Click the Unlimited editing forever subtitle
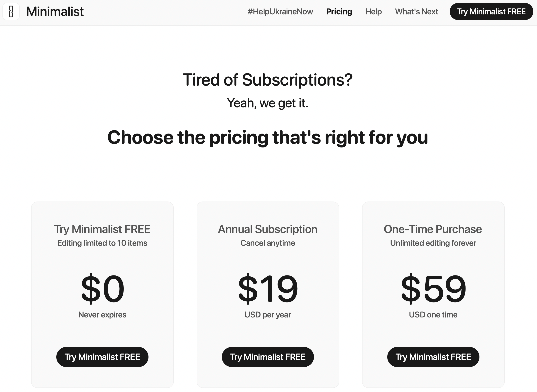The height and width of the screenshot is (392, 537). pos(433,243)
